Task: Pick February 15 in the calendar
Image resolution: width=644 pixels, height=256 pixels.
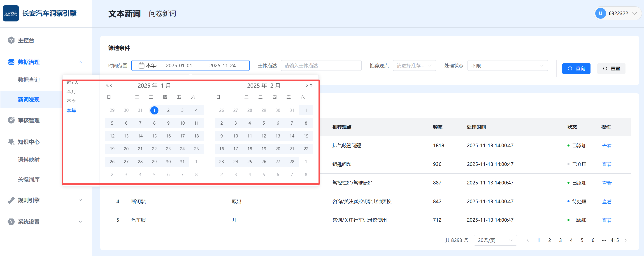Action: (x=306, y=136)
